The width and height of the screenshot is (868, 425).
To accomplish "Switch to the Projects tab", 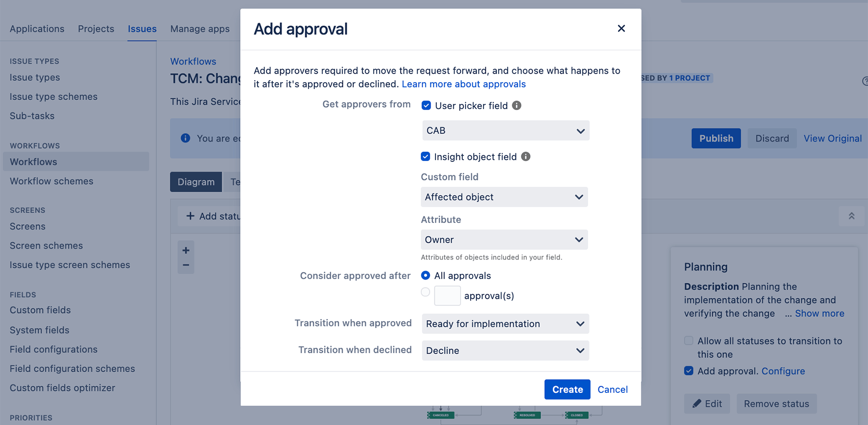I will [96, 29].
